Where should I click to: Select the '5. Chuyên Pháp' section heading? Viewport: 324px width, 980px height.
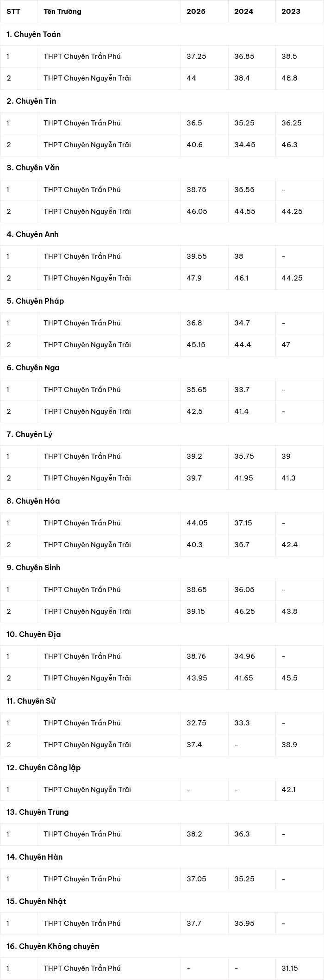coord(35,301)
